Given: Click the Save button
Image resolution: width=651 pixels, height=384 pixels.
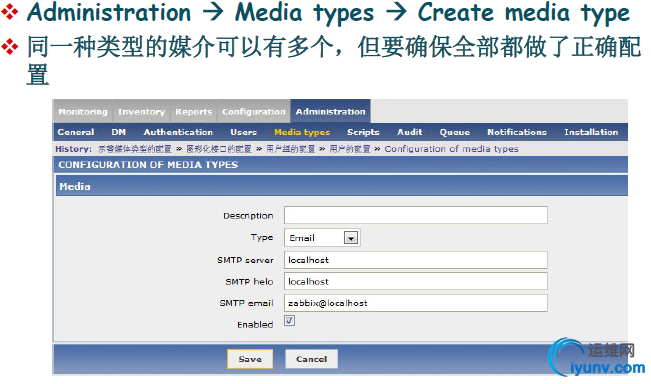Looking at the screenshot, I should point(250,359).
